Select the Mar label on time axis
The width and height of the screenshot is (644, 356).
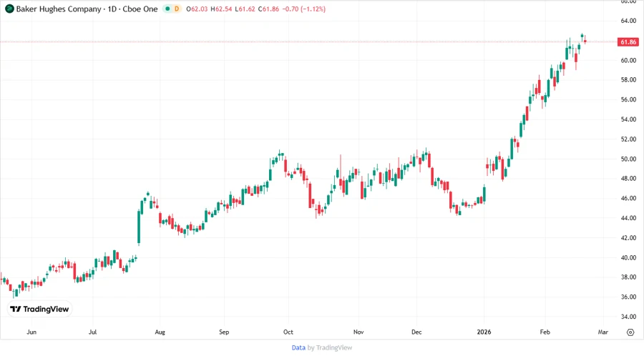(603, 332)
